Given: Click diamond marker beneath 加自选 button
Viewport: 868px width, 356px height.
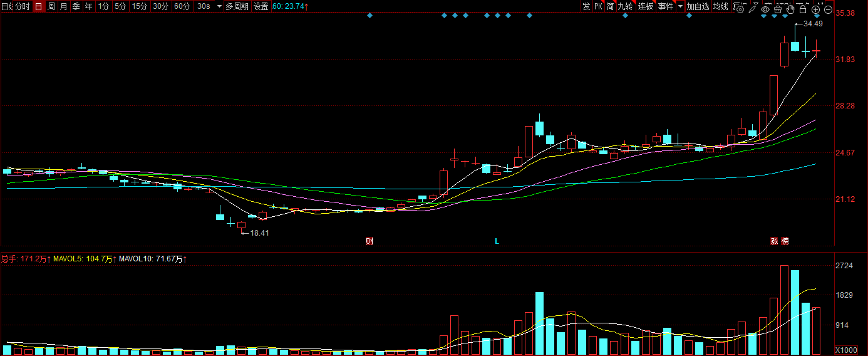Looking at the screenshot, I should tap(689, 15).
